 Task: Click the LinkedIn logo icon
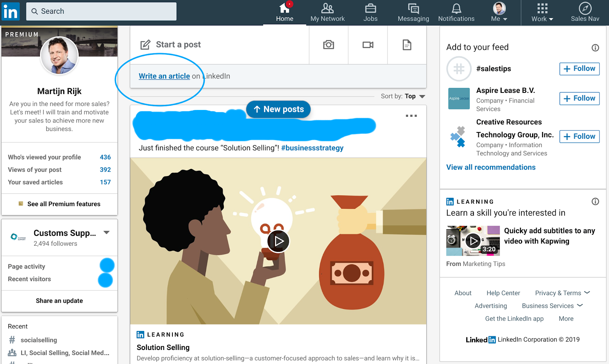(x=10, y=12)
